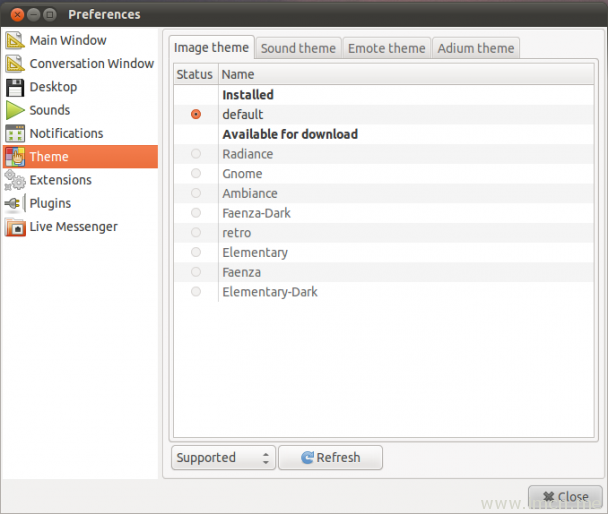Click the 'Installed' group heading
The height and width of the screenshot is (514, 608).
click(x=248, y=95)
